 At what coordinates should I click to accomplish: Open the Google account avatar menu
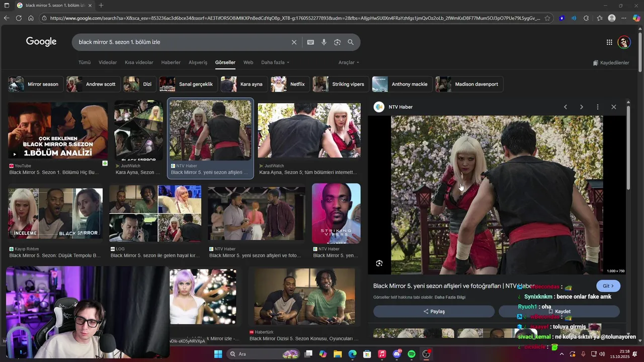624,42
